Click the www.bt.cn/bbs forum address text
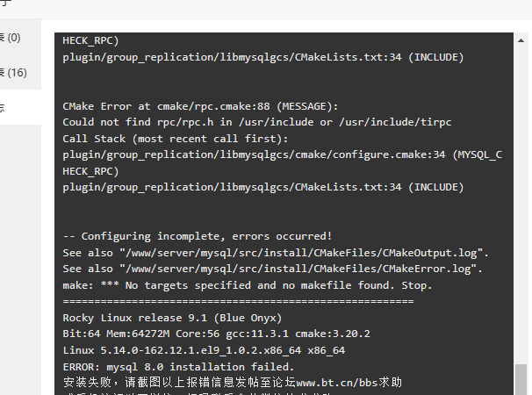 337,383
